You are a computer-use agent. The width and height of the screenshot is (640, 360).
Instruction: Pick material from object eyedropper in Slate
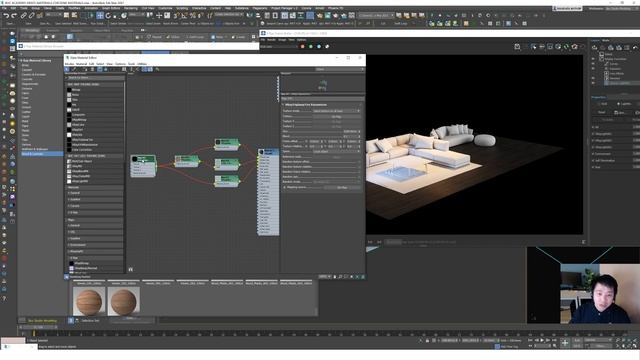74,69
